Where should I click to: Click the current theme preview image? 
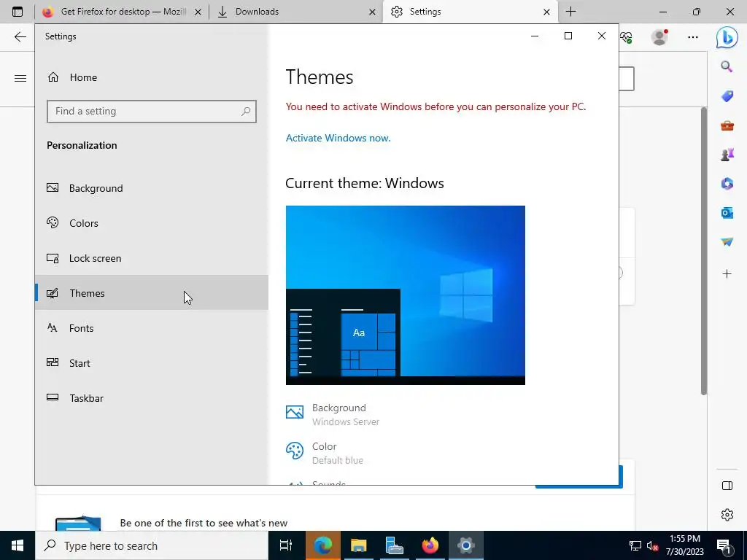(x=406, y=295)
